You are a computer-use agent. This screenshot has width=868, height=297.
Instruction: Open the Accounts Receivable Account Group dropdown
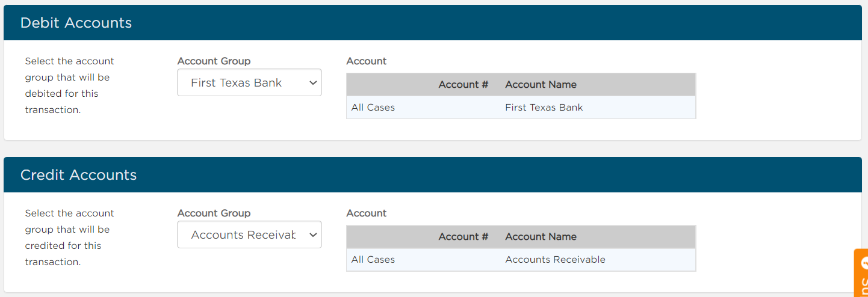click(x=249, y=234)
